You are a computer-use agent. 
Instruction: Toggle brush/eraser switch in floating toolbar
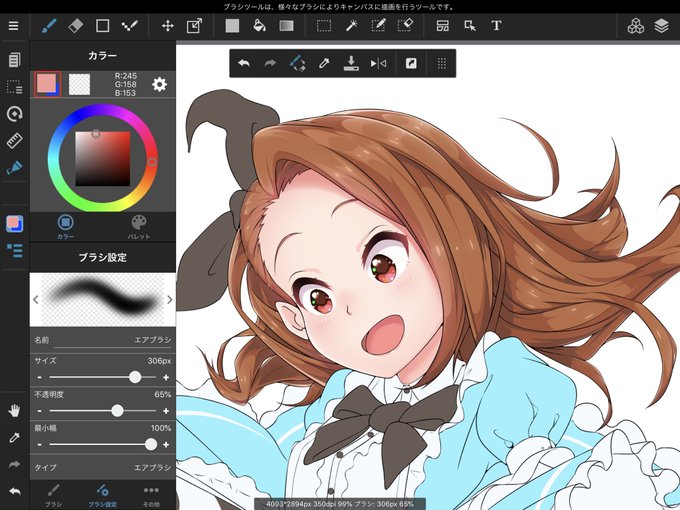297,63
